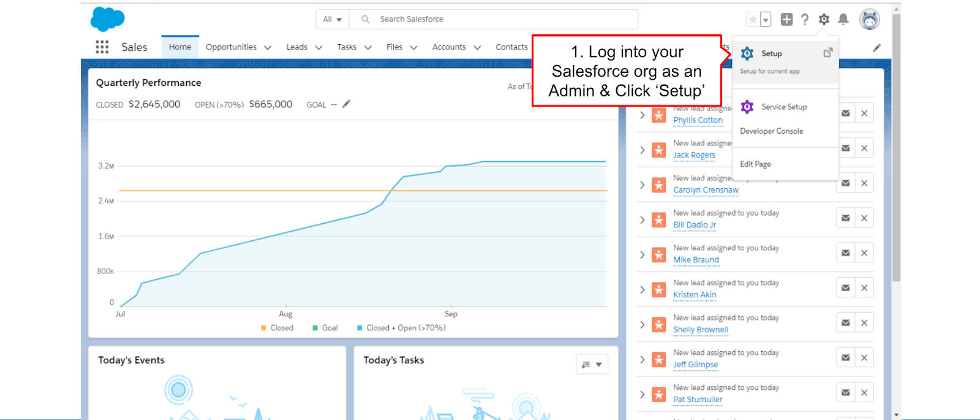
Task: Open Shelly Brownell lead link
Action: pyautogui.click(x=701, y=330)
